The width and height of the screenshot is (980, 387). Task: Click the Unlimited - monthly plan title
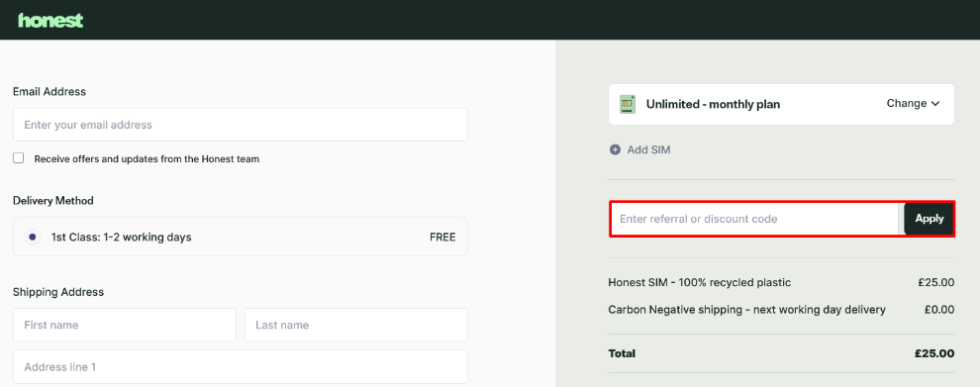pos(713,104)
